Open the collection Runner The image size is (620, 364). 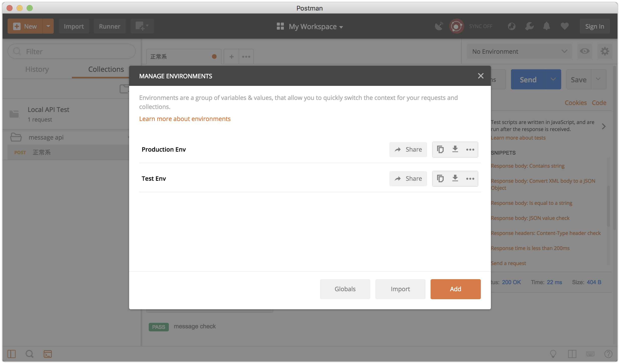[110, 26]
